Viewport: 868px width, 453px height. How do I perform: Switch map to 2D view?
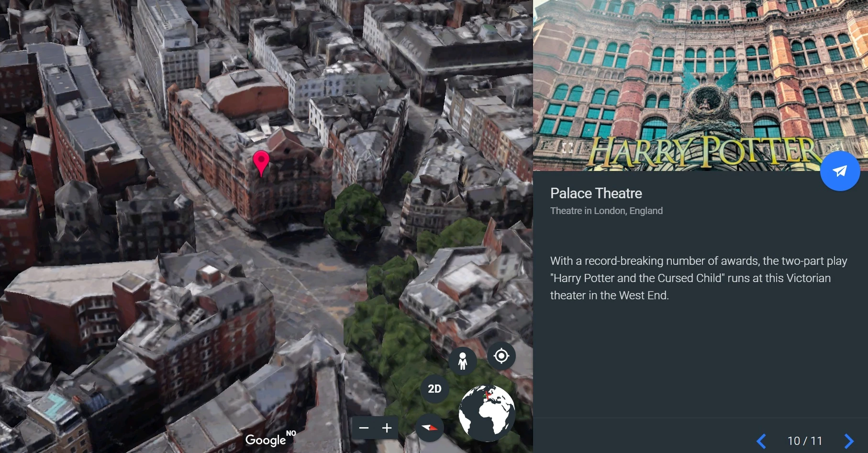434,389
